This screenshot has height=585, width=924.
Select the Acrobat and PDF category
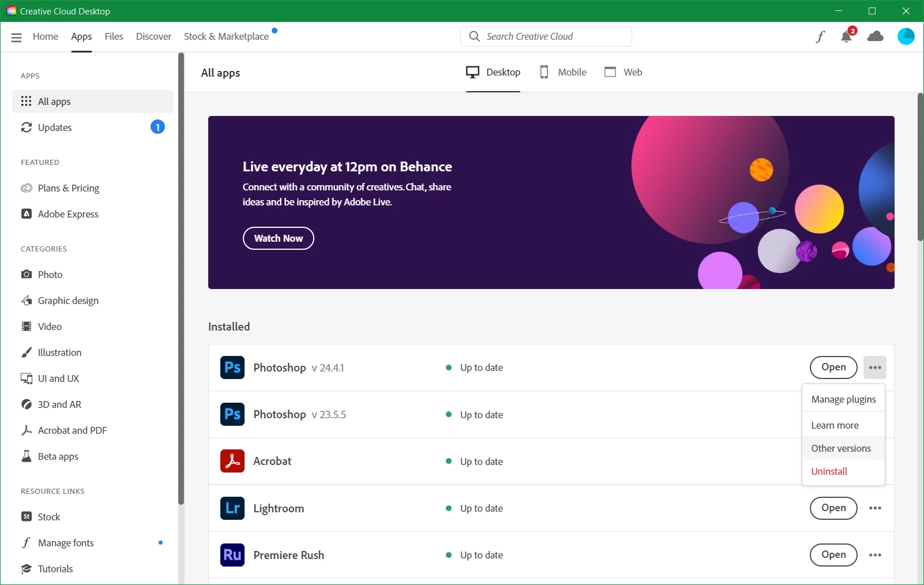(x=92, y=430)
